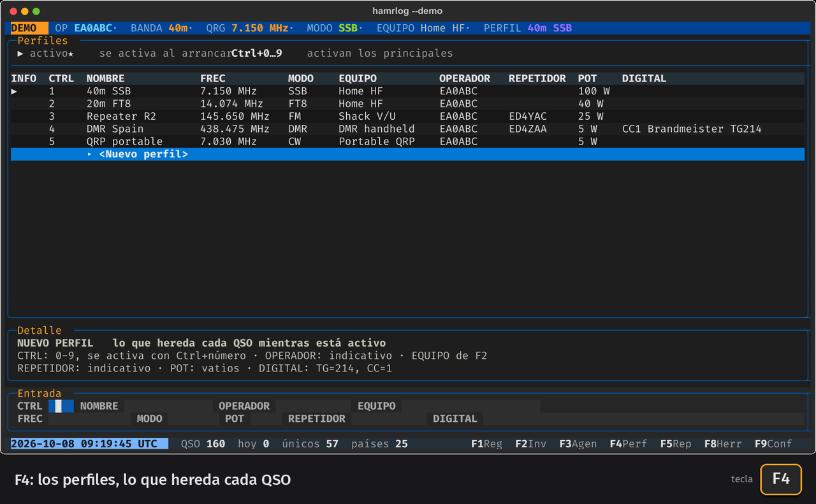Open F5 Rep repeaters screen
The height and width of the screenshot is (504, 816).
tap(675, 443)
